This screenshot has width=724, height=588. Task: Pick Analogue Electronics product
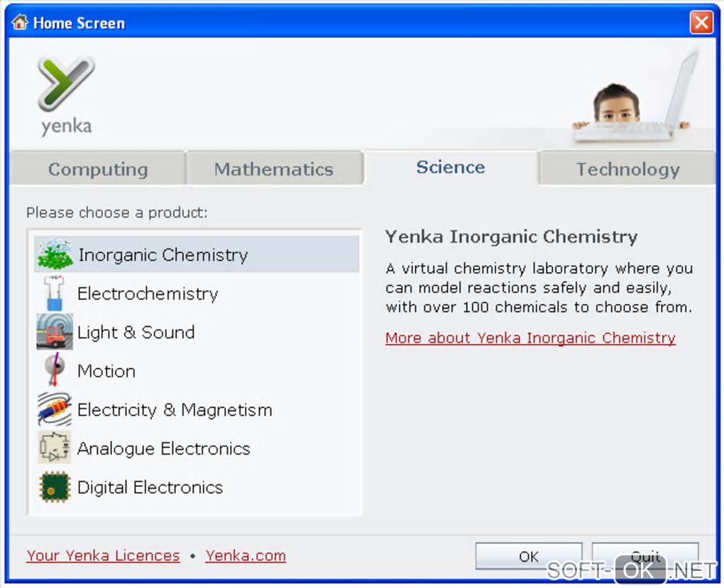pyautogui.click(x=197, y=448)
